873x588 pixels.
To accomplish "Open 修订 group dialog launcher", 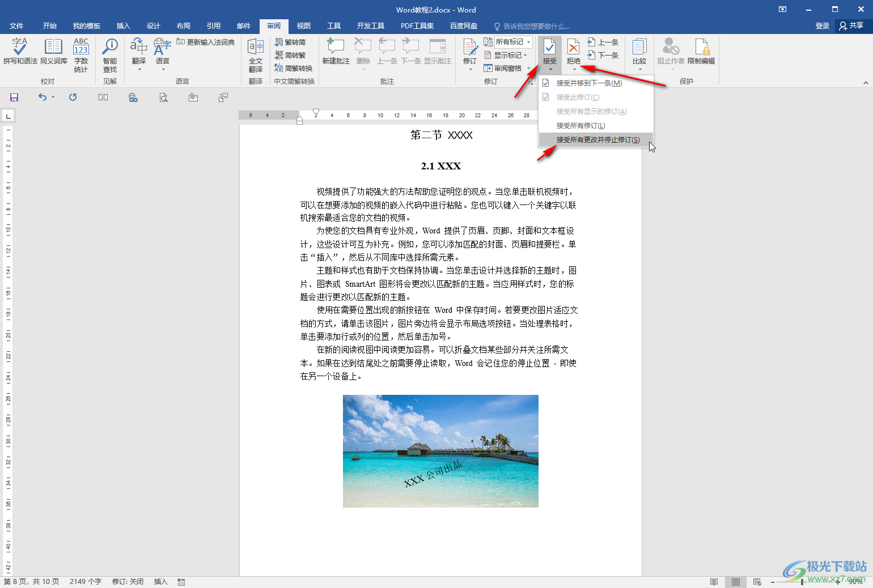I will [531, 83].
